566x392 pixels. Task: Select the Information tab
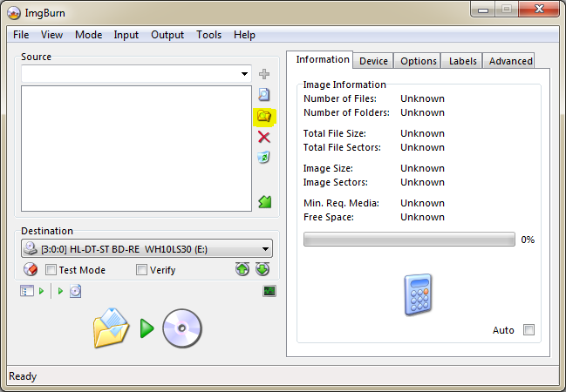(x=320, y=59)
